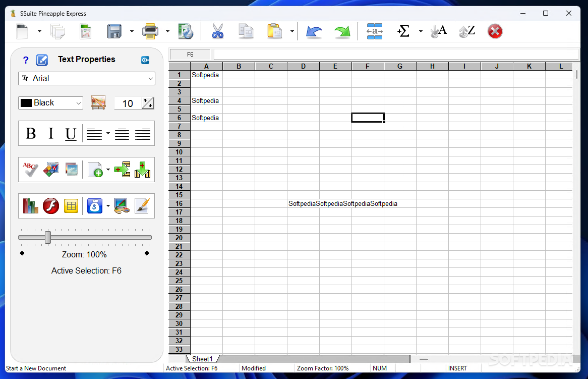This screenshot has width=588, height=379.
Task: Toggle Bold formatting
Action: click(31, 134)
